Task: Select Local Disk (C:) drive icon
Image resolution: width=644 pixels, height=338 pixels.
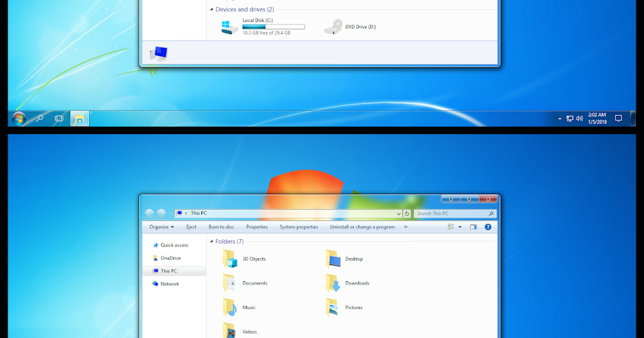Action: coord(230,27)
